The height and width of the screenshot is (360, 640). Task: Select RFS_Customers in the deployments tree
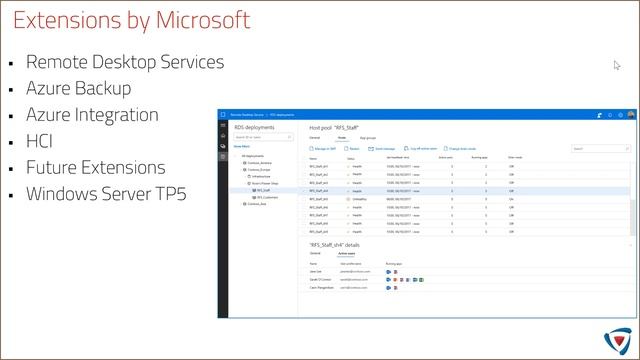pyautogui.click(x=267, y=198)
